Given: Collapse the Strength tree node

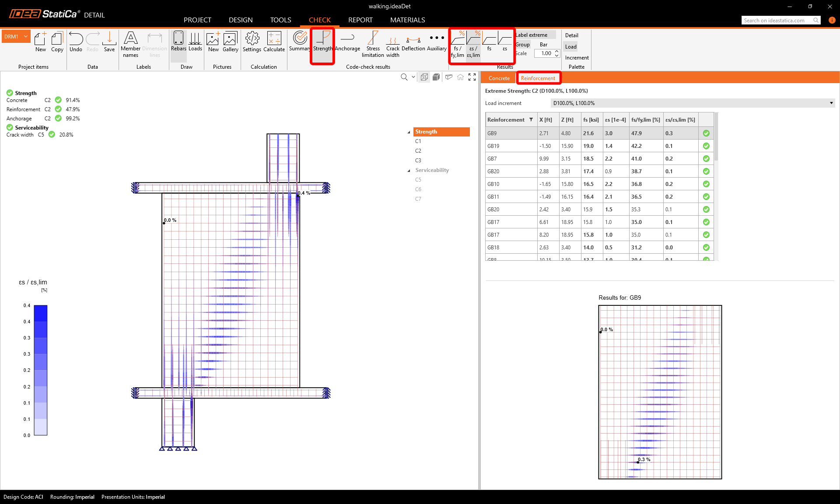Looking at the screenshot, I should coord(409,132).
